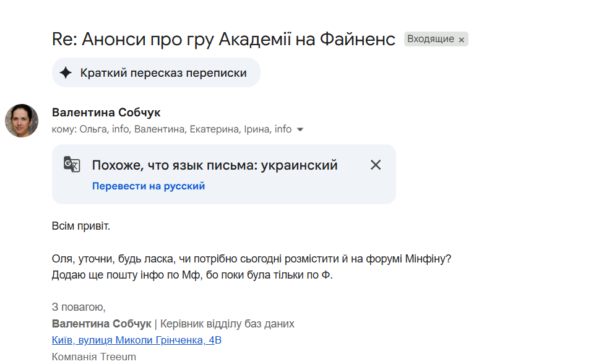Click the Входящие label chip

[x=430, y=39]
